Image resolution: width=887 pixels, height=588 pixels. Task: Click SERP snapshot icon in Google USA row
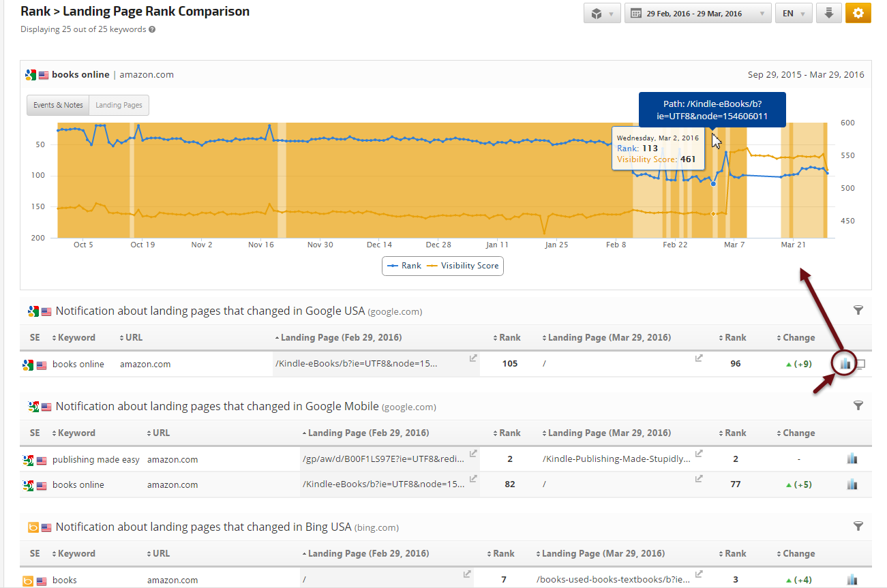point(861,365)
